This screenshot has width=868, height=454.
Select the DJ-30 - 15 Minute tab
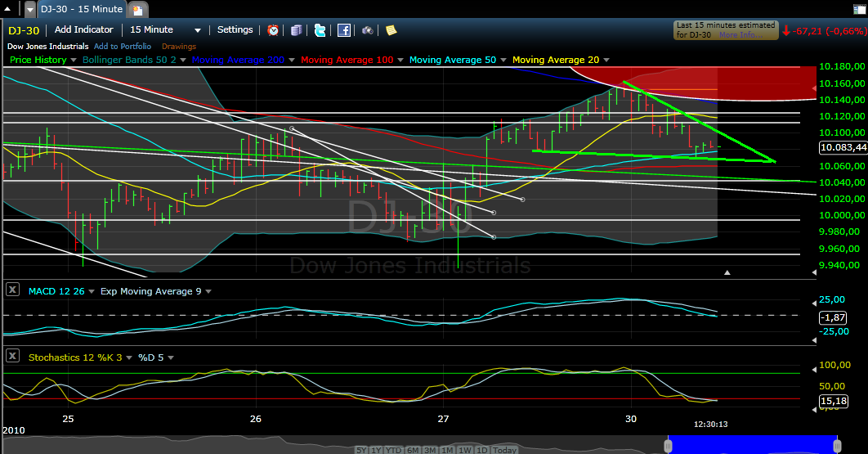(82, 10)
